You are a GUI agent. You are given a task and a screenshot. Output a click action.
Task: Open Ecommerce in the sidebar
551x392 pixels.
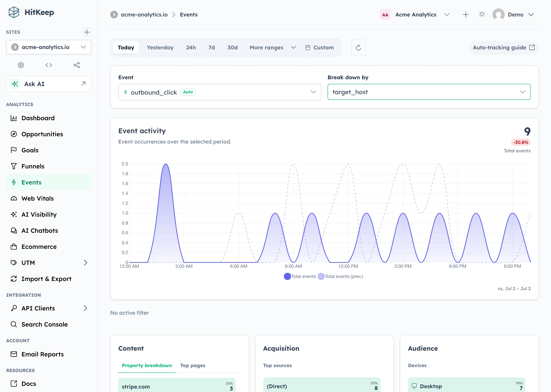[x=49, y=247]
